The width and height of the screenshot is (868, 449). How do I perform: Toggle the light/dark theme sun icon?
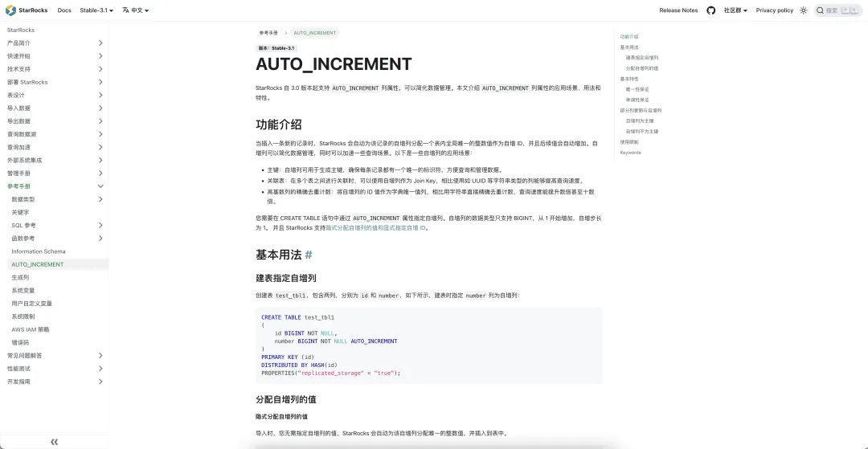coord(804,10)
